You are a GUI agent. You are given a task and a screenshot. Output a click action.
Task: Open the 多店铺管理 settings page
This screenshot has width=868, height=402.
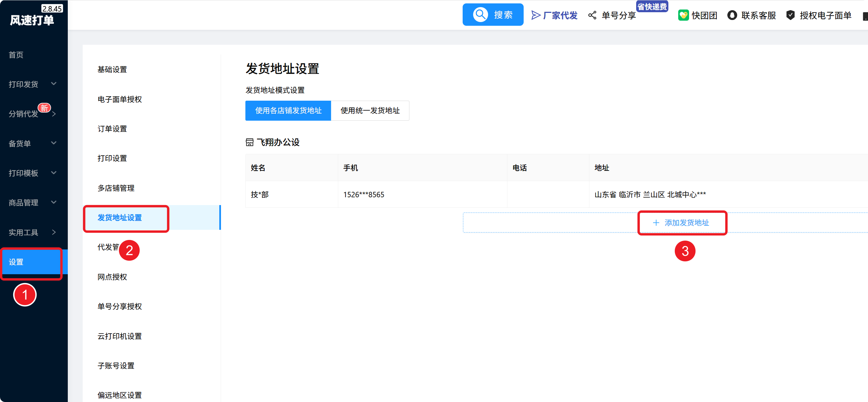point(116,188)
